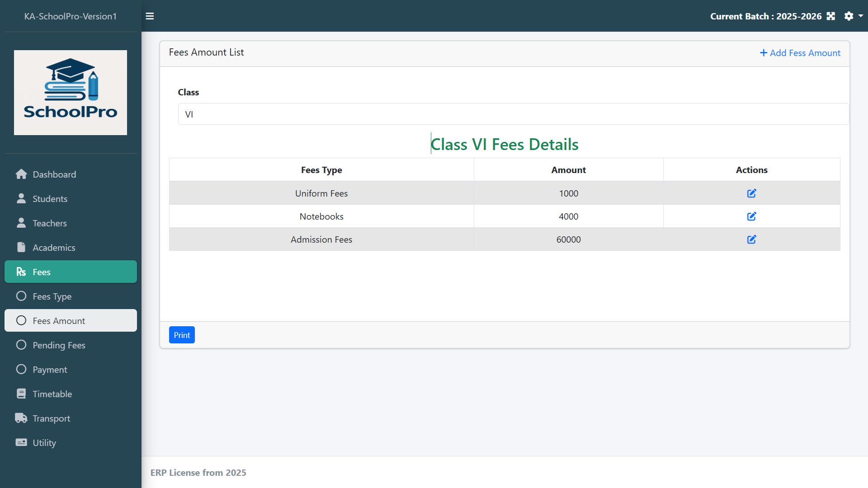Edit the Notebooks fee amount

751,216
